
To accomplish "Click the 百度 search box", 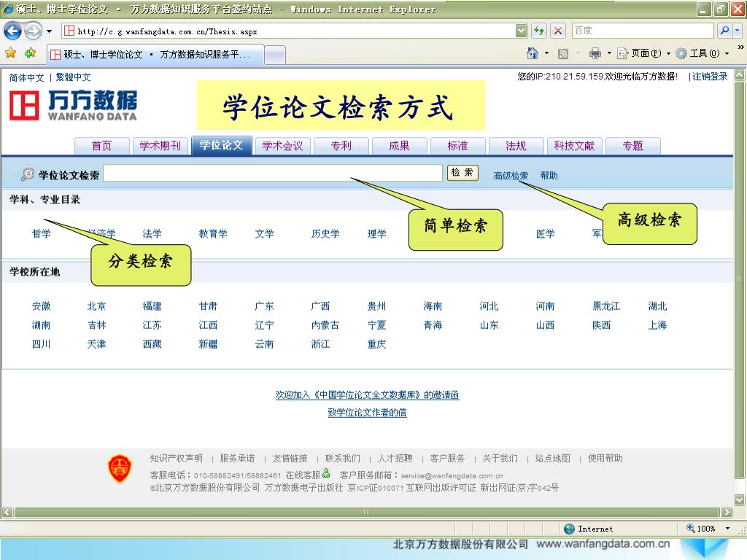I will (642, 31).
